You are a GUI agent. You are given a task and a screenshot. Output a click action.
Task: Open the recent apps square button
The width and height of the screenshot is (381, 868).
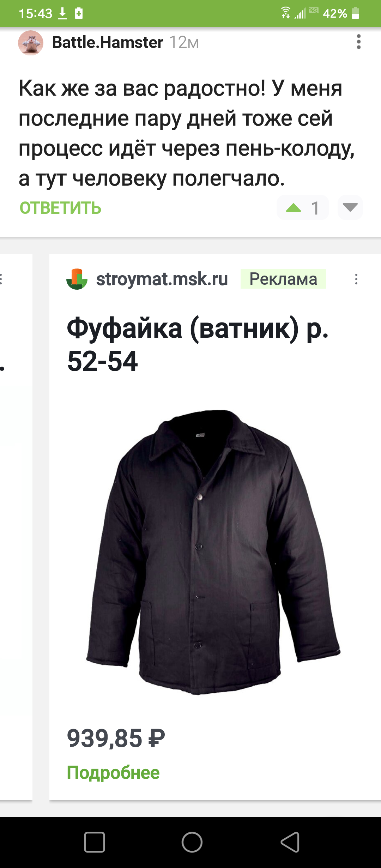(x=95, y=842)
